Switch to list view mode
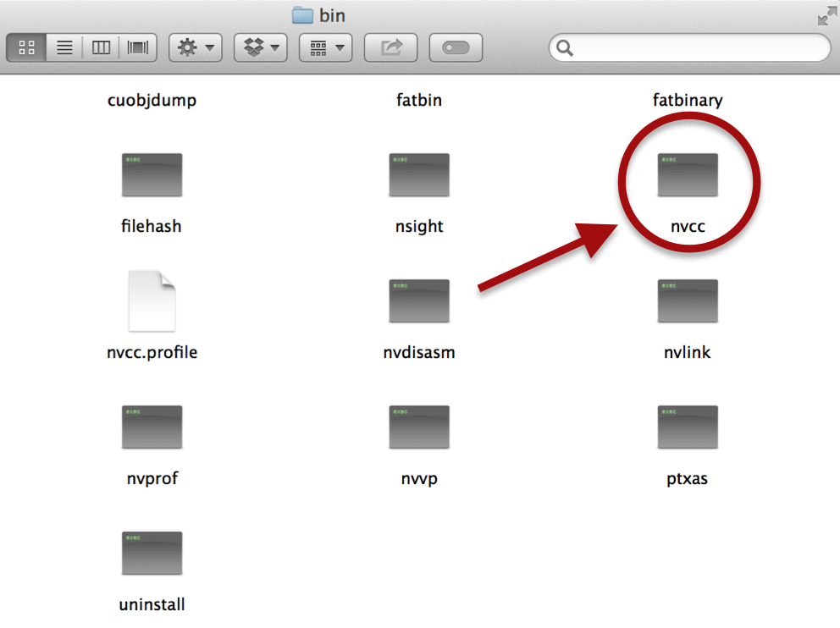The width and height of the screenshot is (840, 628). [64, 47]
